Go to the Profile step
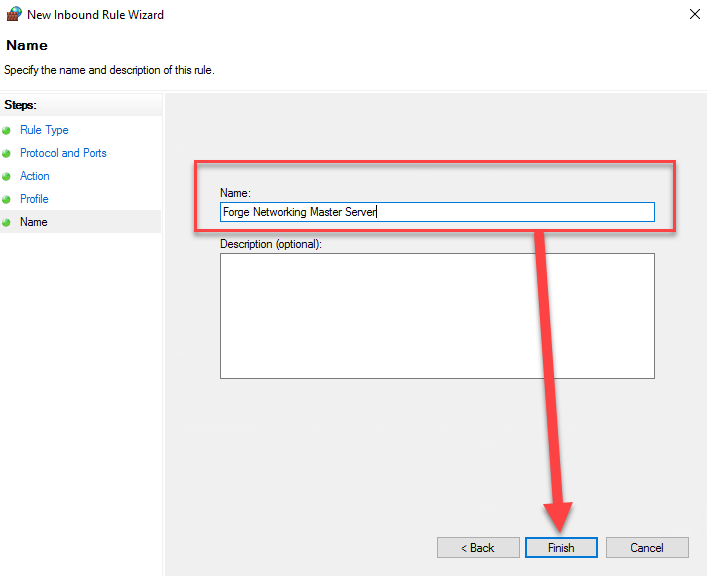The image size is (707, 576). [x=34, y=199]
